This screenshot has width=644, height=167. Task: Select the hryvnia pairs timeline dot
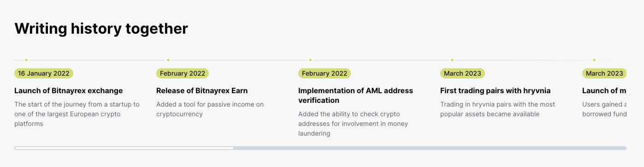tap(452, 60)
